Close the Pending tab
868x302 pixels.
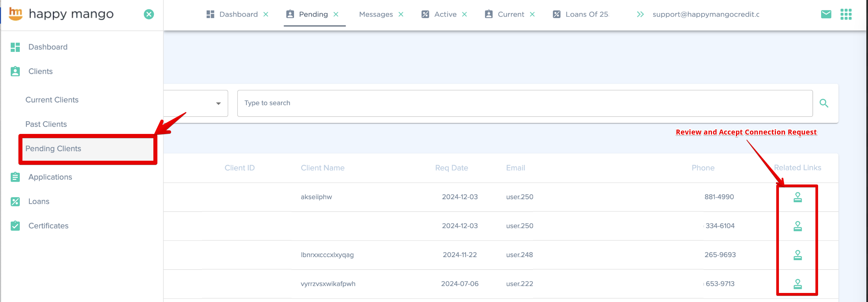click(x=336, y=14)
